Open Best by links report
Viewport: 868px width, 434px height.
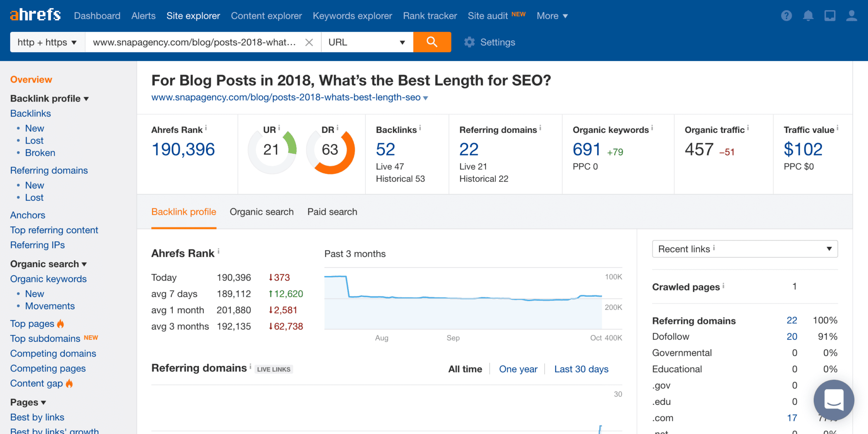37,417
